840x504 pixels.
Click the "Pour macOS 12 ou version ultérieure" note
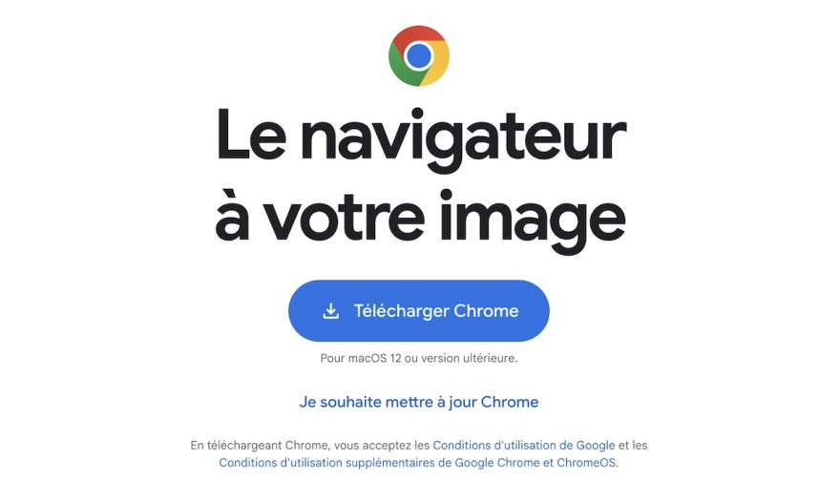pyautogui.click(x=419, y=358)
